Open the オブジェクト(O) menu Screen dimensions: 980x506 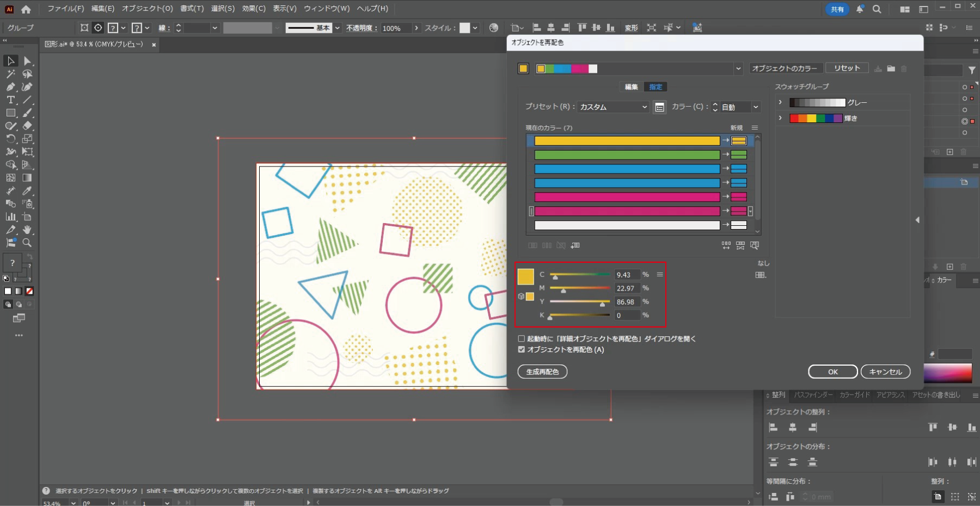click(147, 9)
